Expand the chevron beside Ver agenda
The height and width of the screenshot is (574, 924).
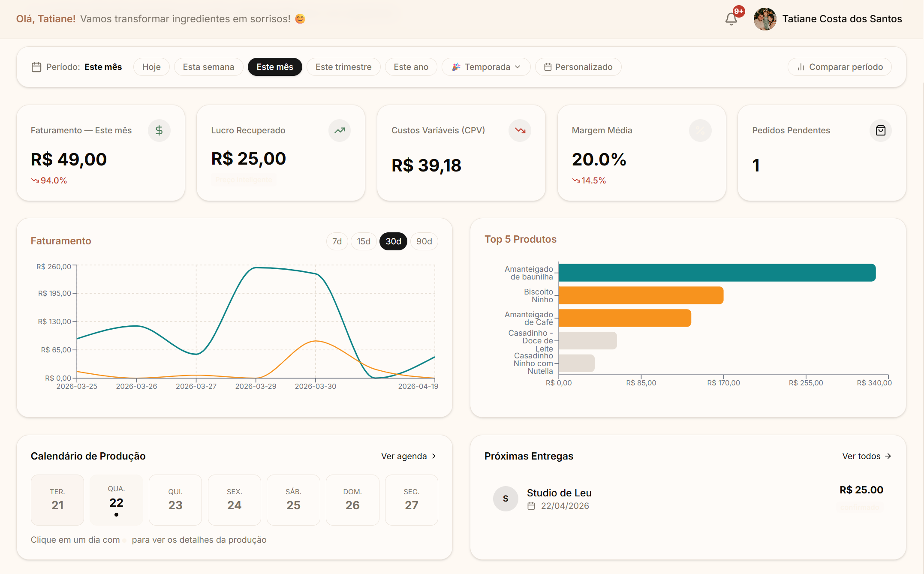pyautogui.click(x=434, y=456)
